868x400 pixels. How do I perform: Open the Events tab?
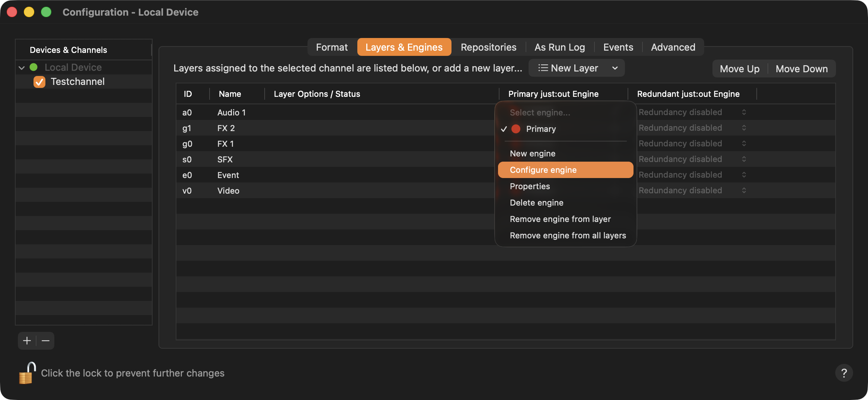(x=618, y=47)
